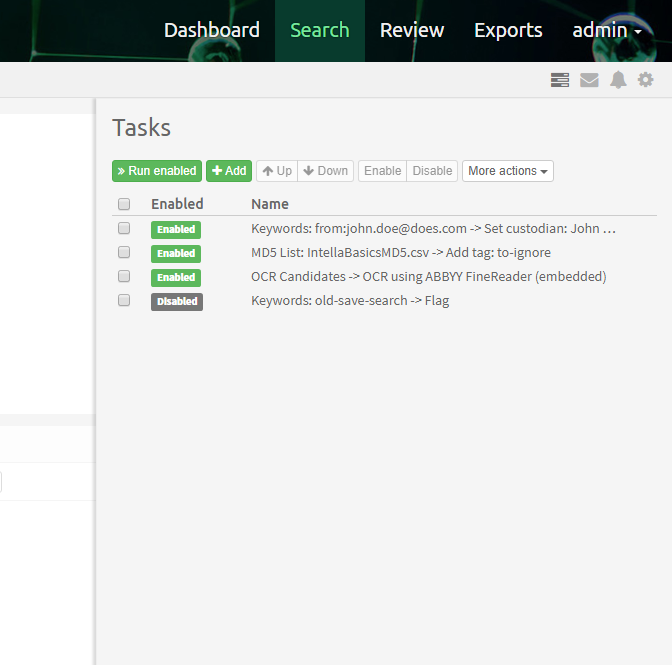Open the Exports tab

(x=508, y=31)
